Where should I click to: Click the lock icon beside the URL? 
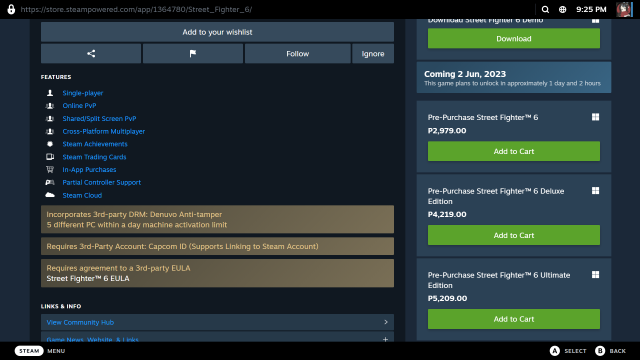click(x=11, y=9)
